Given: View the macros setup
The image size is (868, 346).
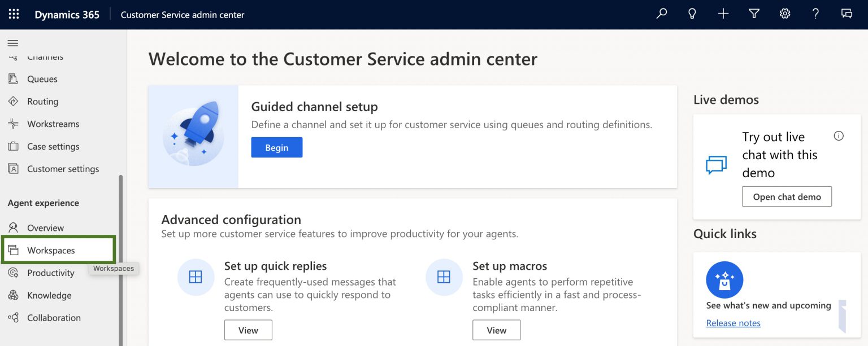Looking at the screenshot, I should [x=496, y=330].
